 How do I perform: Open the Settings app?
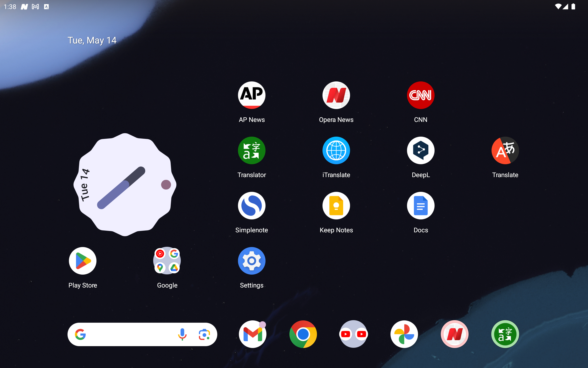252,261
